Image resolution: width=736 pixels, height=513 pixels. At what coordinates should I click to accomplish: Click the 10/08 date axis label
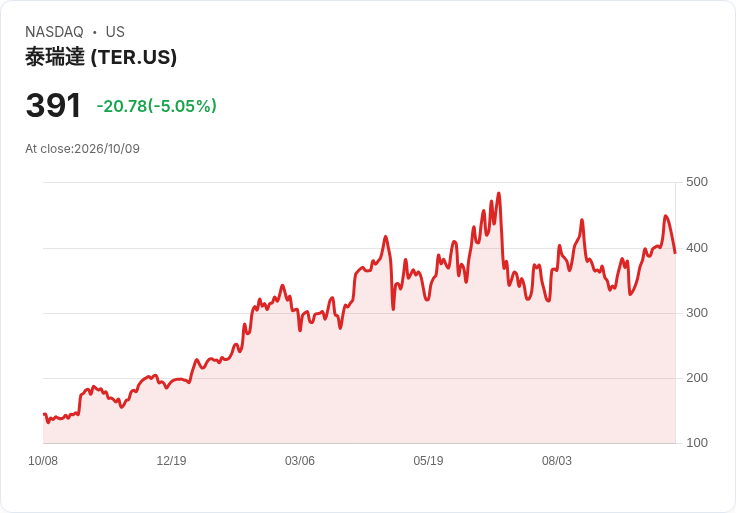tap(43, 460)
